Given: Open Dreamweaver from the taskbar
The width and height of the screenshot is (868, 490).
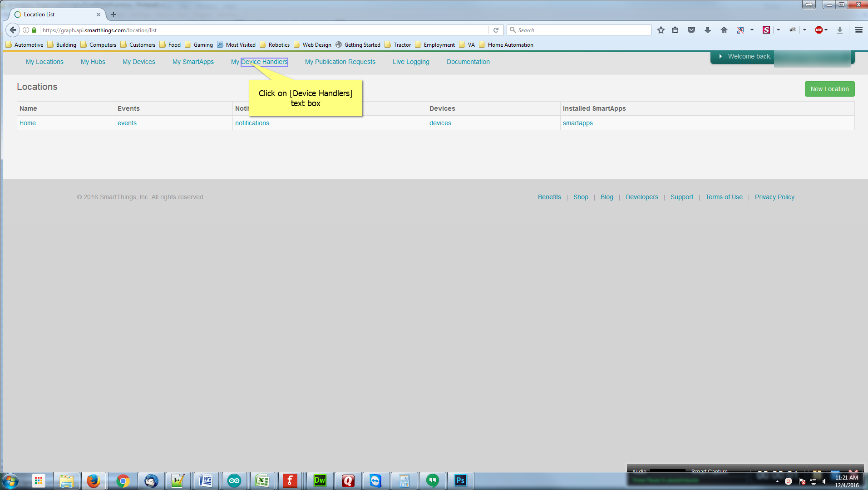Looking at the screenshot, I should pyautogui.click(x=320, y=480).
